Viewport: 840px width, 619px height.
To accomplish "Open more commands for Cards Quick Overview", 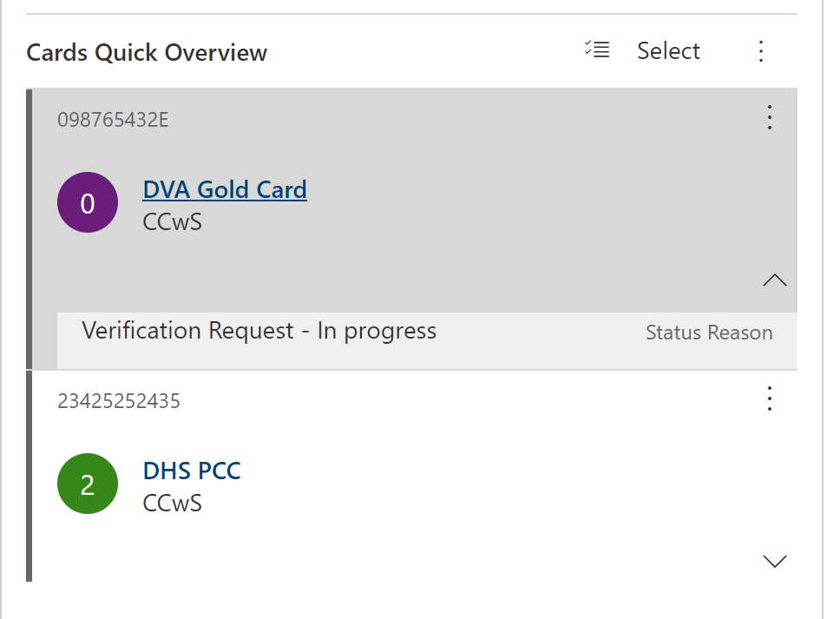I will [x=761, y=51].
